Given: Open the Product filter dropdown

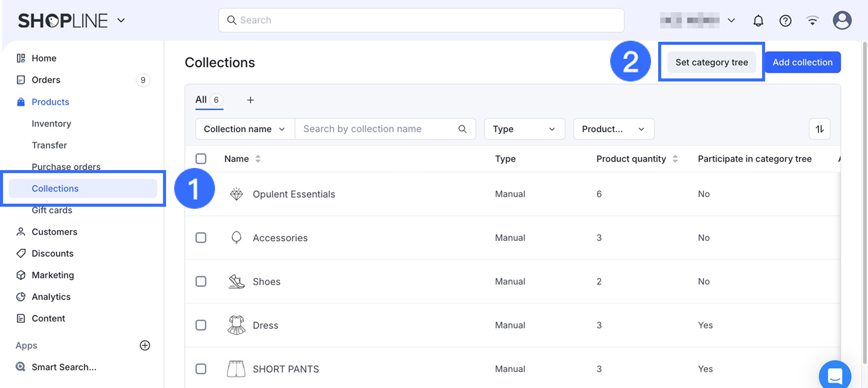Looking at the screenshot, I should click(613, 129).
